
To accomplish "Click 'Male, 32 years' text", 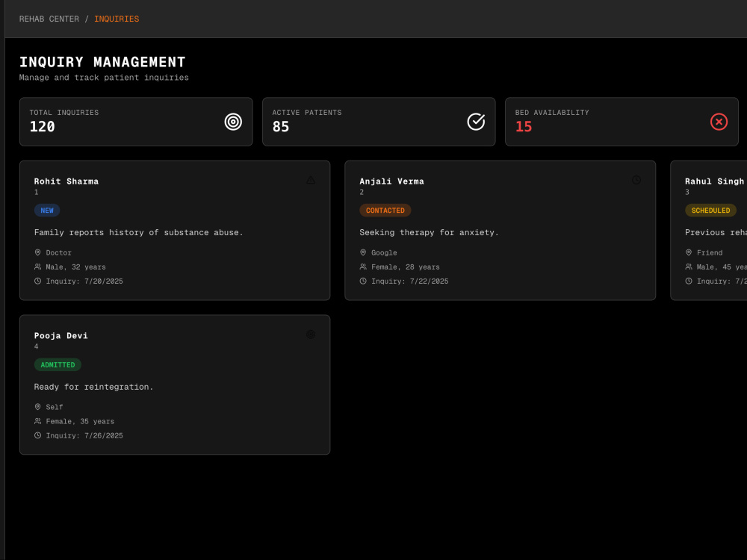I will click(x=75, y=267).
